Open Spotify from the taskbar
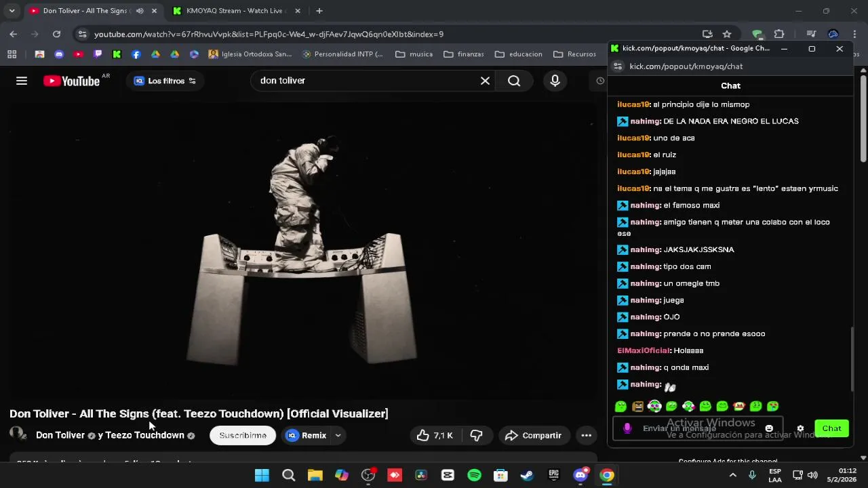868x488 pixels. click(474, 475)
